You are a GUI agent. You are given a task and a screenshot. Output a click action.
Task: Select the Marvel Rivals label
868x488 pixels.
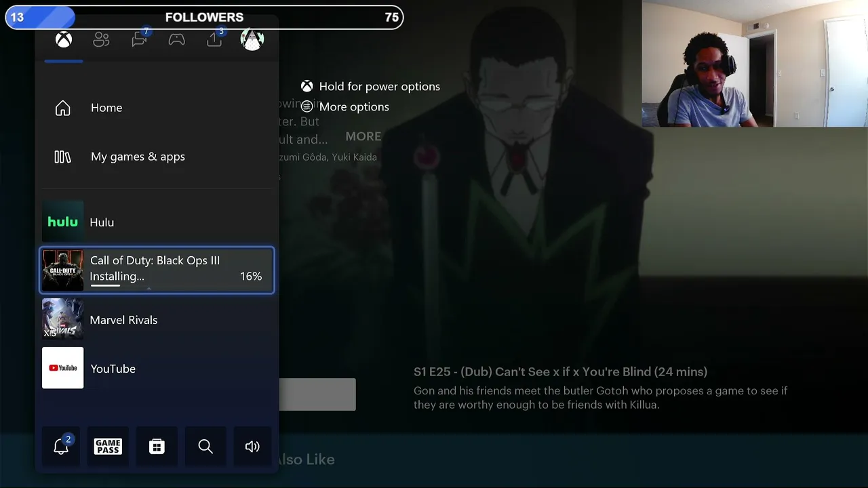123,320
